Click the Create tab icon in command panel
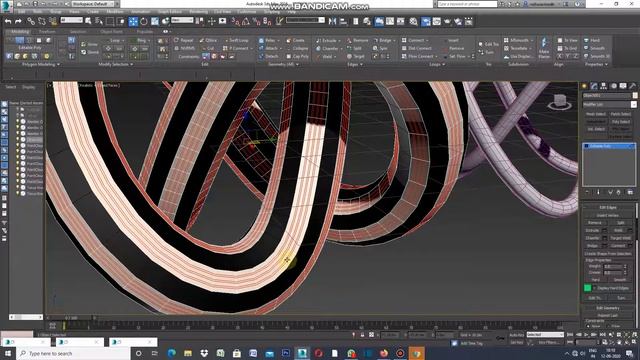The image size is (640, 360). (584, 86)
